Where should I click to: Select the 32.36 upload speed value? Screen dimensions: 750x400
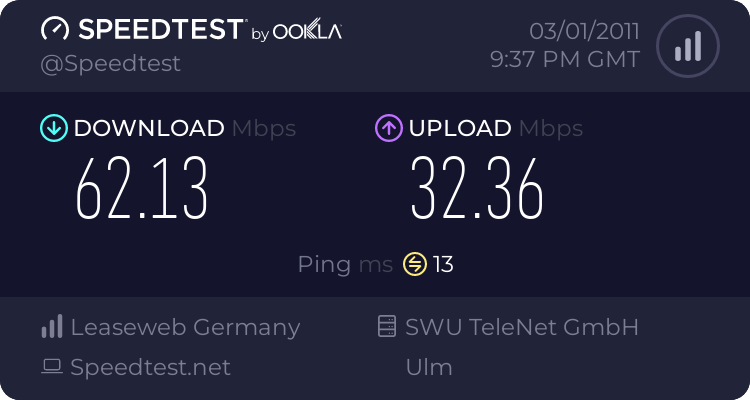click(477, 188)
